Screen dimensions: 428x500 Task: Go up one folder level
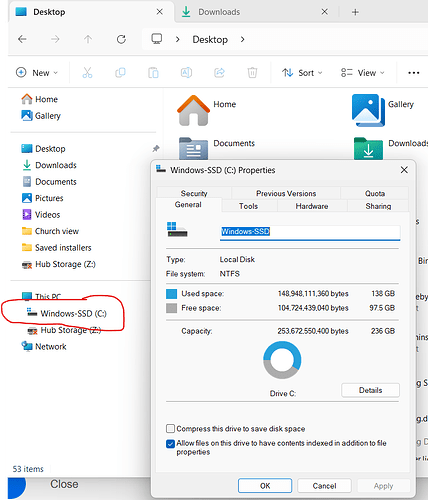click(x=88, y=39)
